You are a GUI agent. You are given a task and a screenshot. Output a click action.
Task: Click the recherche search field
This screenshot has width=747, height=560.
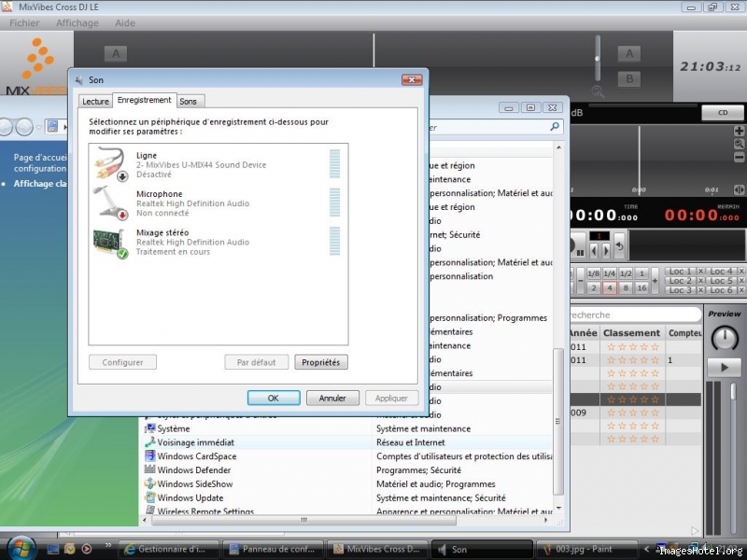click(636, 315)
